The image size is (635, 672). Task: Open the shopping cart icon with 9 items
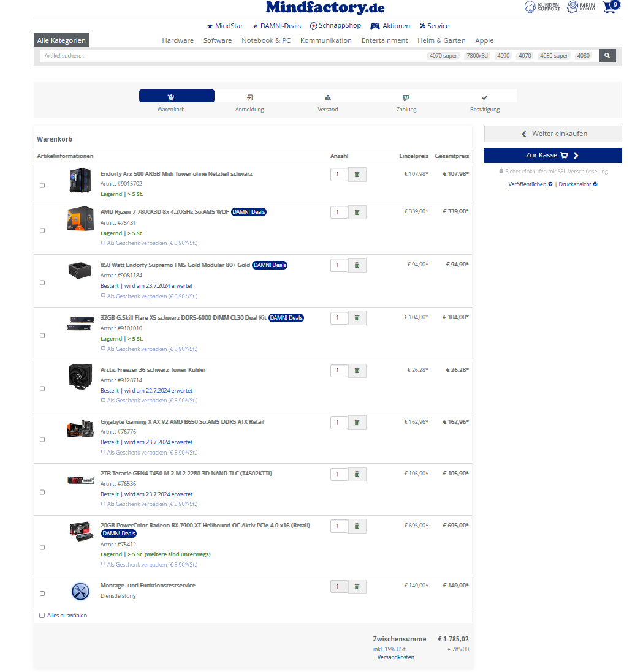612,7
